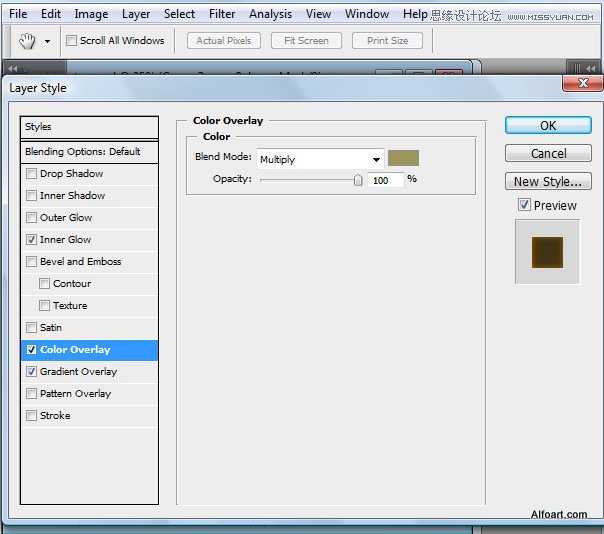Enable the Texture checkbox

pos(44,306)
